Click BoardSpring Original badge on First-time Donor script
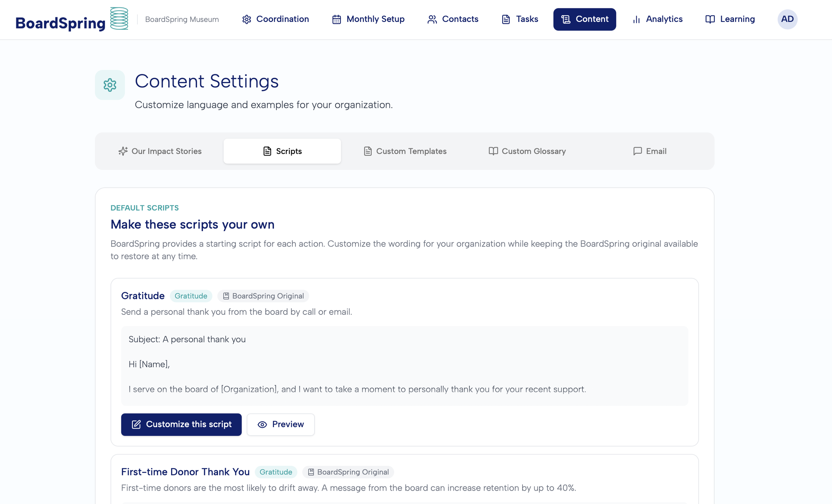 (348, 472)
